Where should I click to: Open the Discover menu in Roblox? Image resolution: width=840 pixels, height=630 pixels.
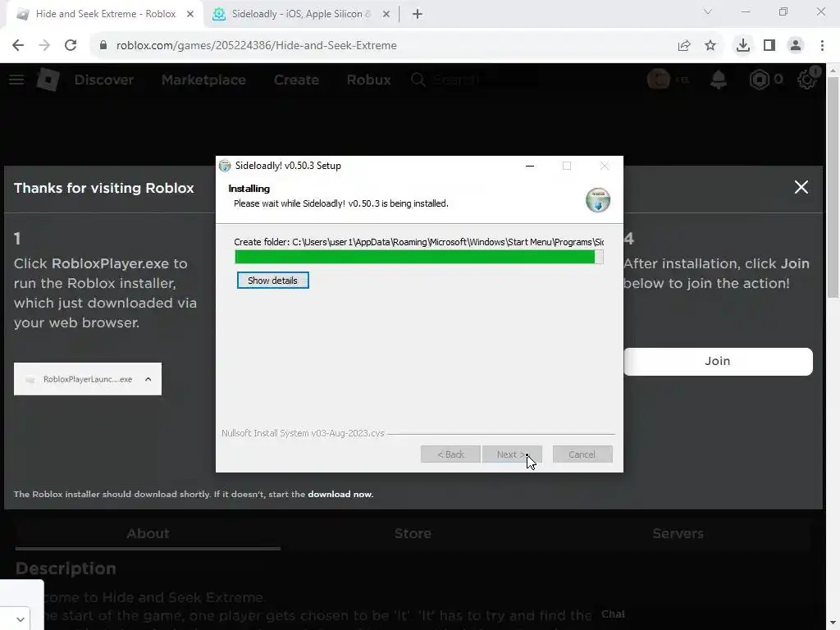click(x=104, y=80)
